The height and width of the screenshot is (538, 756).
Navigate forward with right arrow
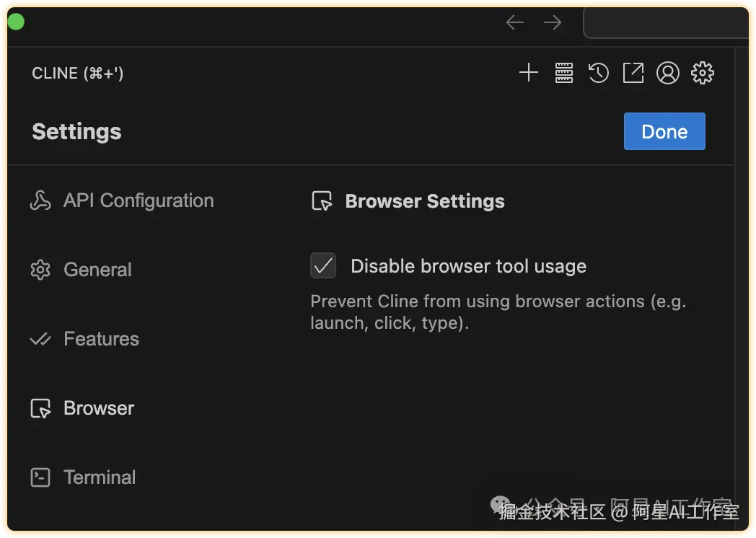point(553,23)
